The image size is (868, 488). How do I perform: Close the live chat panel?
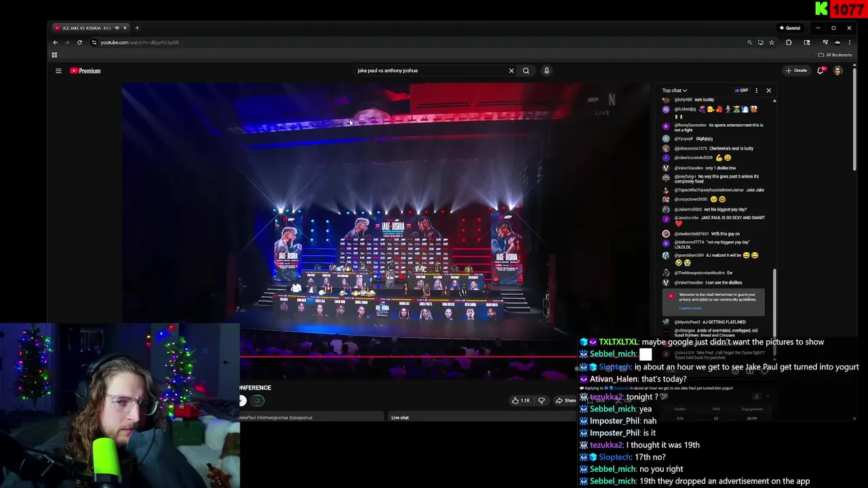(768, 90)
